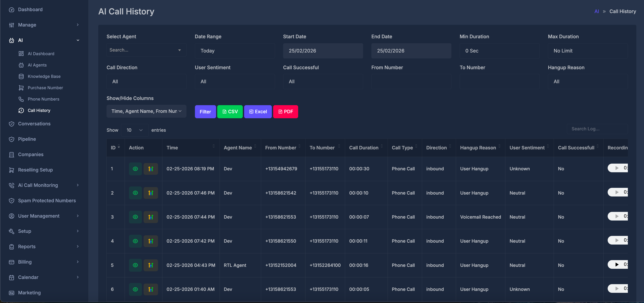Play the recording on call ID 5
This screenshot has width=644, height=303.
(617, 265)
